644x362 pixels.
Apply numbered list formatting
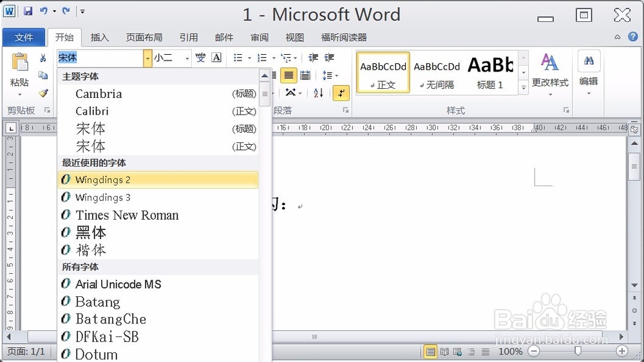[262, 57]
